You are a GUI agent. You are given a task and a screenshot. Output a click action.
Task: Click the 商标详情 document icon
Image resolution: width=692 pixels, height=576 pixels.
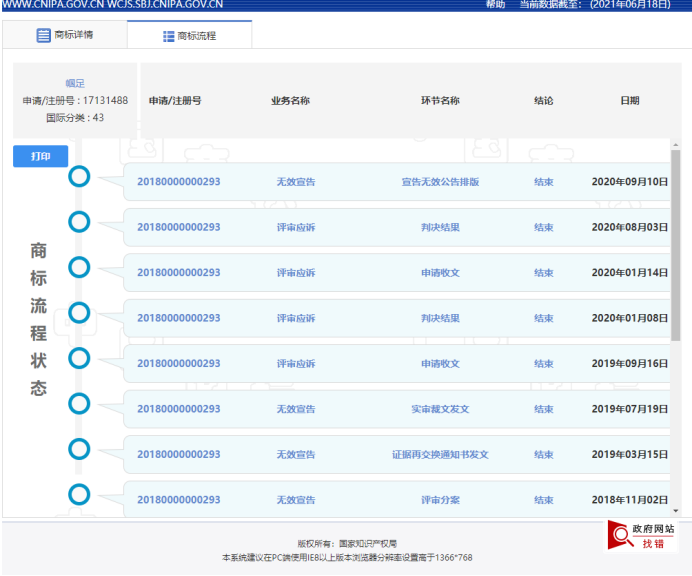43,35
